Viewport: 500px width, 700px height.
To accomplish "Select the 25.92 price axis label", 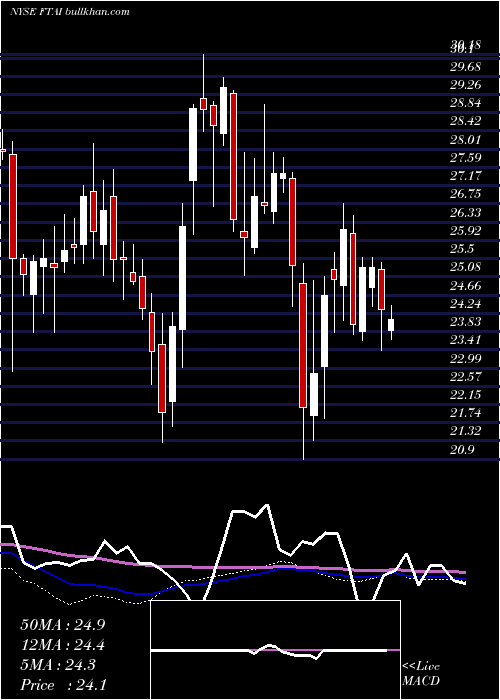I will 466,231.
